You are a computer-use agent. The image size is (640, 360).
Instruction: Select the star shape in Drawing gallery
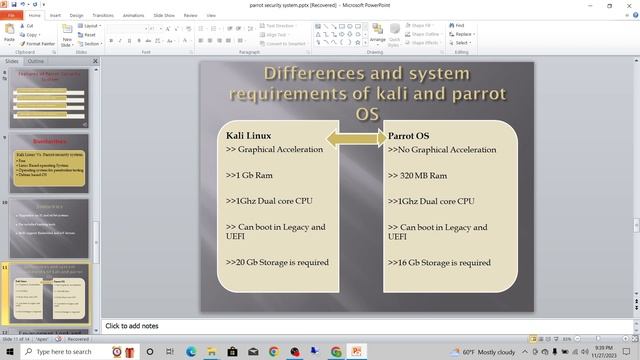tap(358, 42)
